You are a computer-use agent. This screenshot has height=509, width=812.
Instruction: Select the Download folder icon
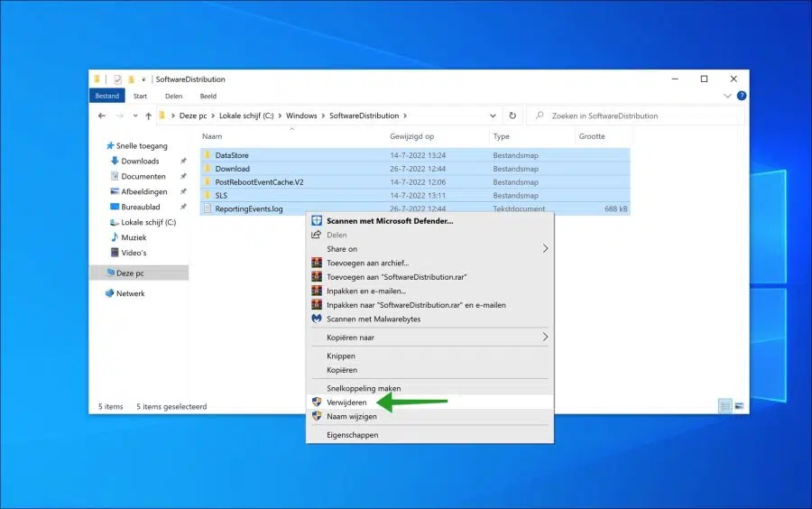pyautogui.click(x=208, y=168)
